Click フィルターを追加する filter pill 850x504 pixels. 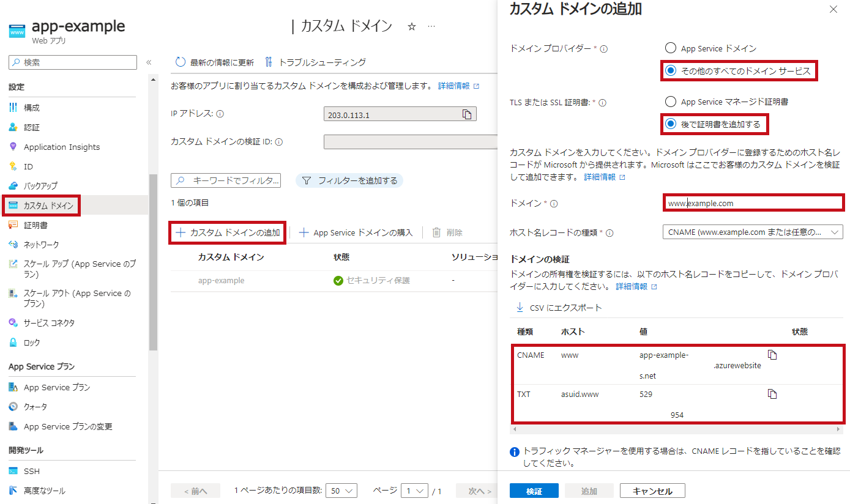[x=349, y=180]
